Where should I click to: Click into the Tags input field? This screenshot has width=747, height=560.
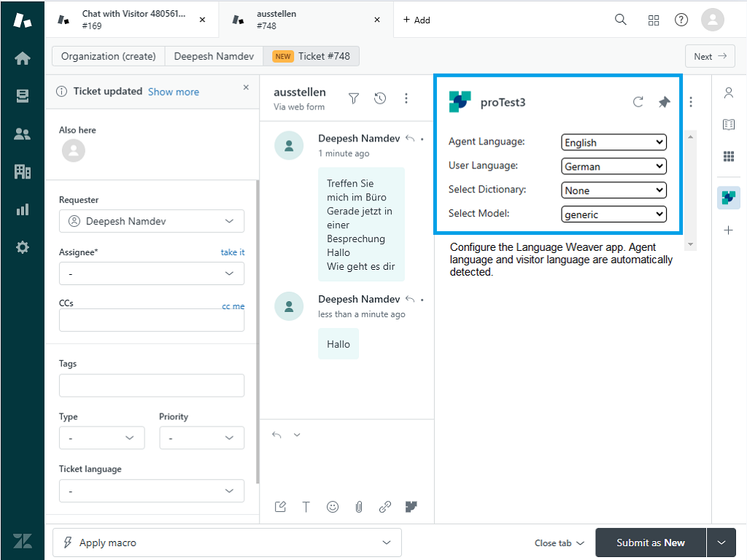pyautogui.click(x=152, y=385)
